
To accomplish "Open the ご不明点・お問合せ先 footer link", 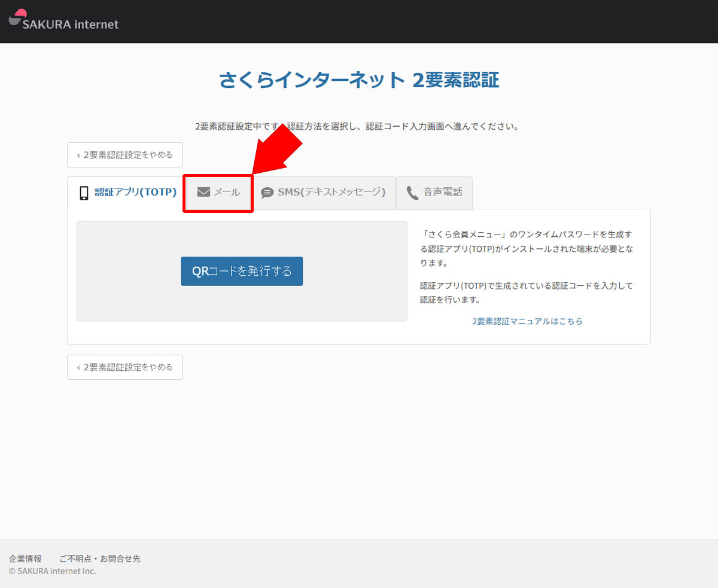I will click(100, 559).
